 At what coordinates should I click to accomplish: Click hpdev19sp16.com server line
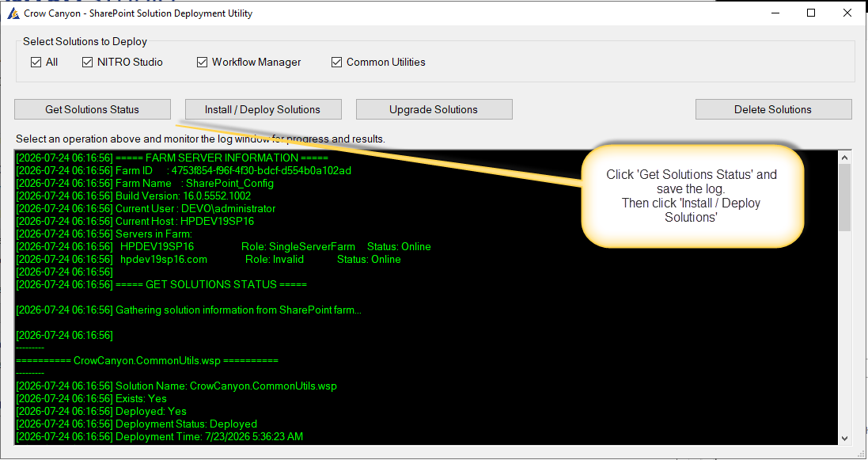pos(208,260)
